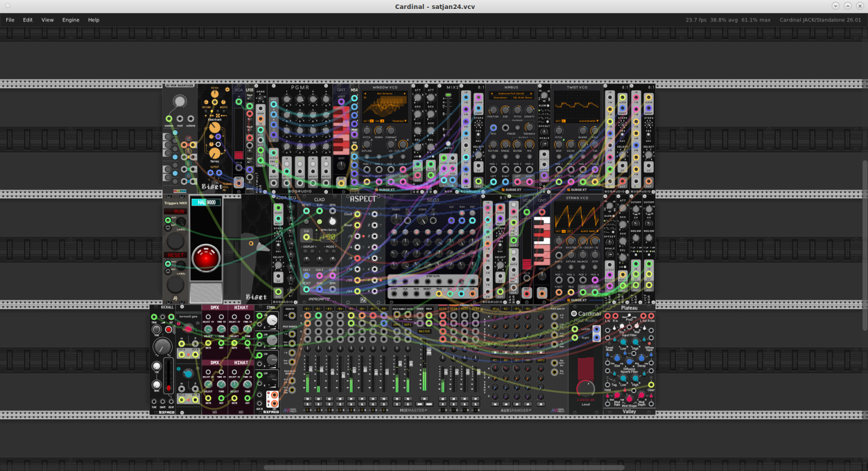This screenshot has height=471, width=868.
Task: Open the File menu
Action: (x=10, y=20)
